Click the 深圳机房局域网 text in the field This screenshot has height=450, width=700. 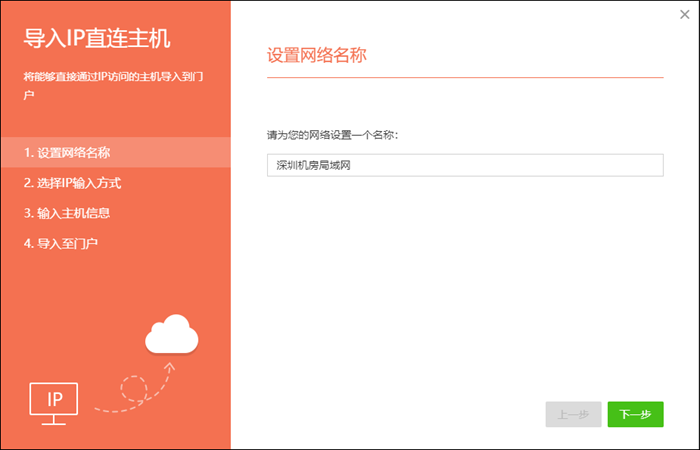click(315, 165)
